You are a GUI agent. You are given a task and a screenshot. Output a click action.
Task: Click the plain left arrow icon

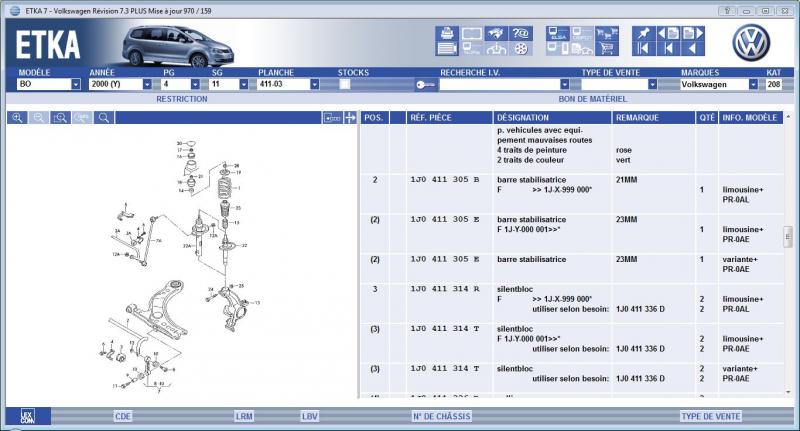tap(693, 48)
